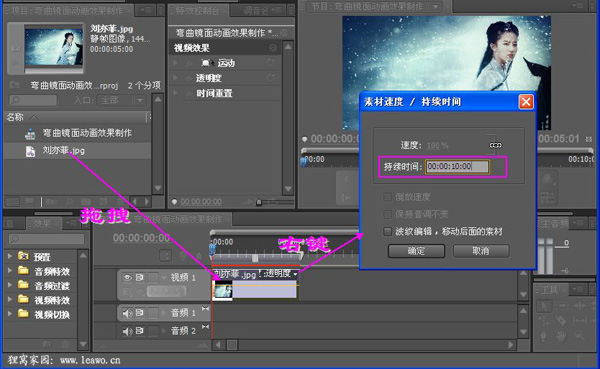Viewport: 600px width, 369px height.
Task: Click the 刘亦菲.jpg file icon in project list
Action: pyautogui.click(x=30, y=151)
